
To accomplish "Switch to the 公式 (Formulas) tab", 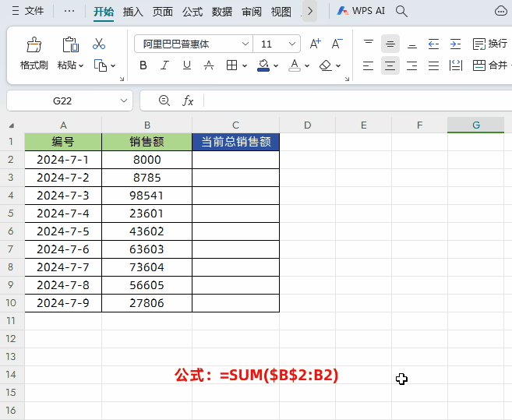I will 192,12.
